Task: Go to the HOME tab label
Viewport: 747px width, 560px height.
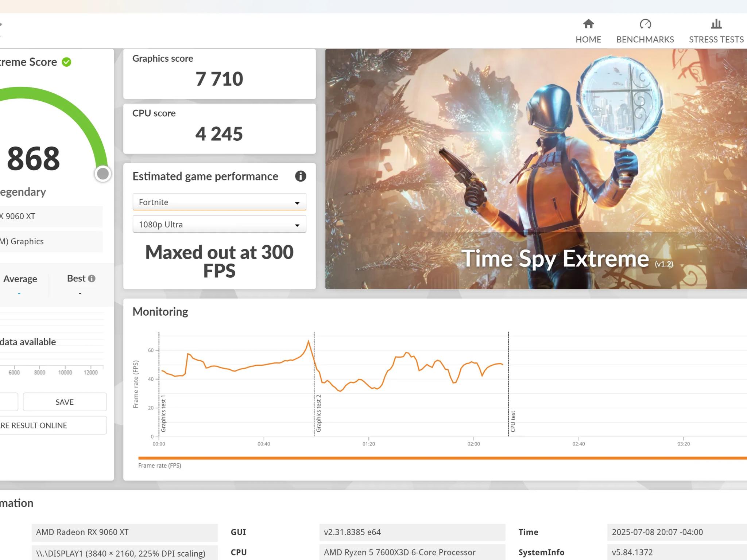Action: (x=588, y=39)
